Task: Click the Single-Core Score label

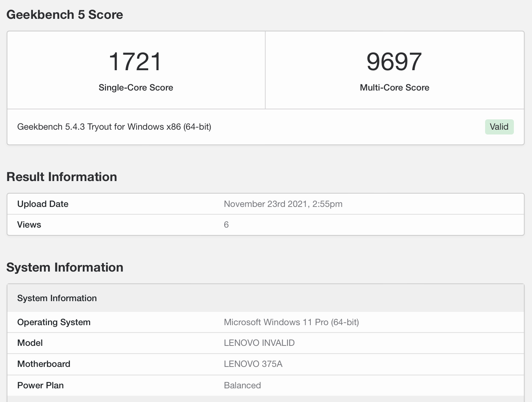Action: (x=136, y=88)
